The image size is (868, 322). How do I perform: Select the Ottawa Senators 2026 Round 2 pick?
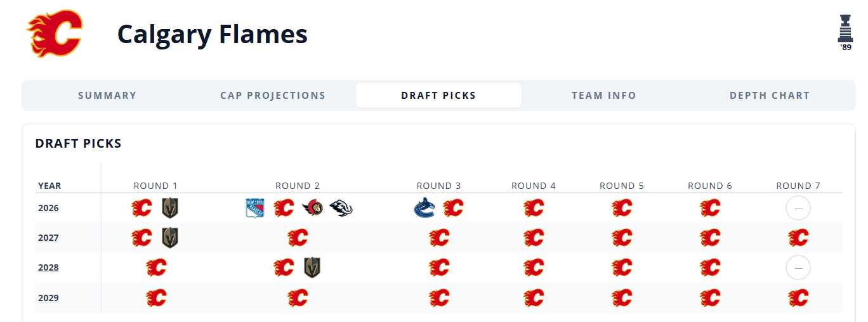(312, 208)
